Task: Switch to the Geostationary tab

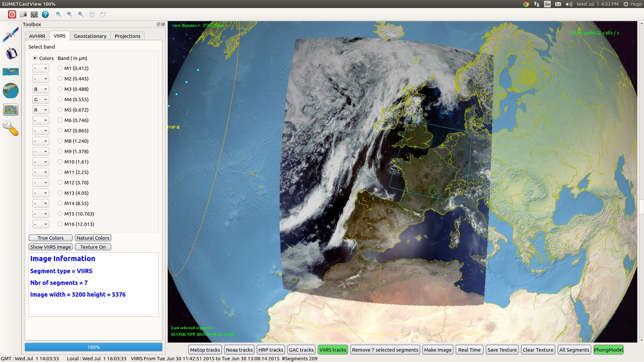Action: click(90, 36)
